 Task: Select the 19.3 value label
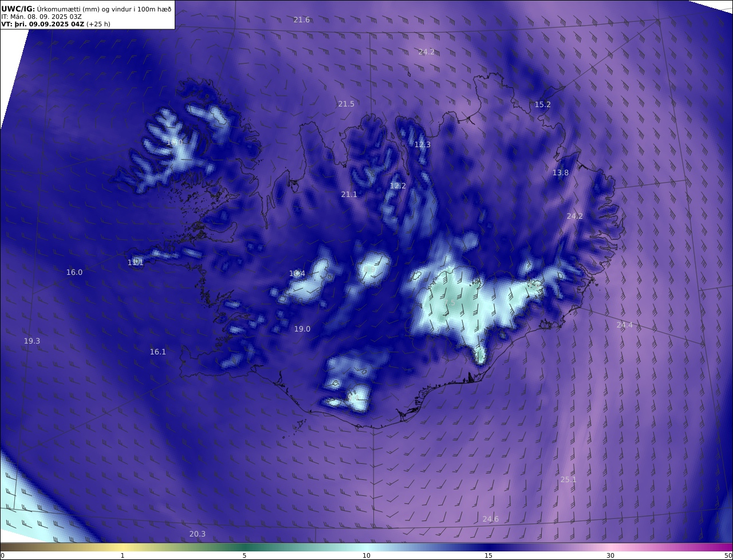31,341
